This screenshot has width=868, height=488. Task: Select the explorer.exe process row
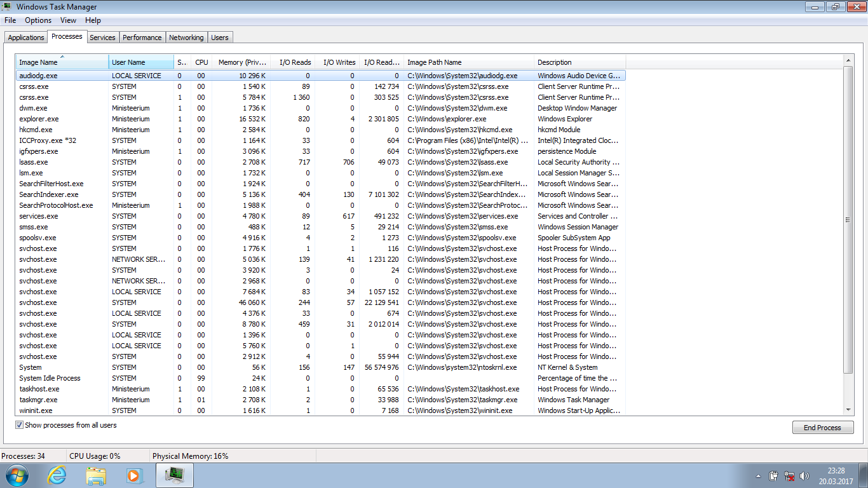pos(39,119)
